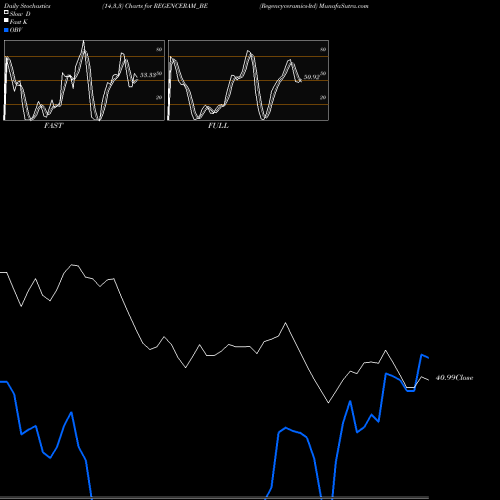
Task: Select the 'Daily Stochastics' title text
Action: click(27, 6)
